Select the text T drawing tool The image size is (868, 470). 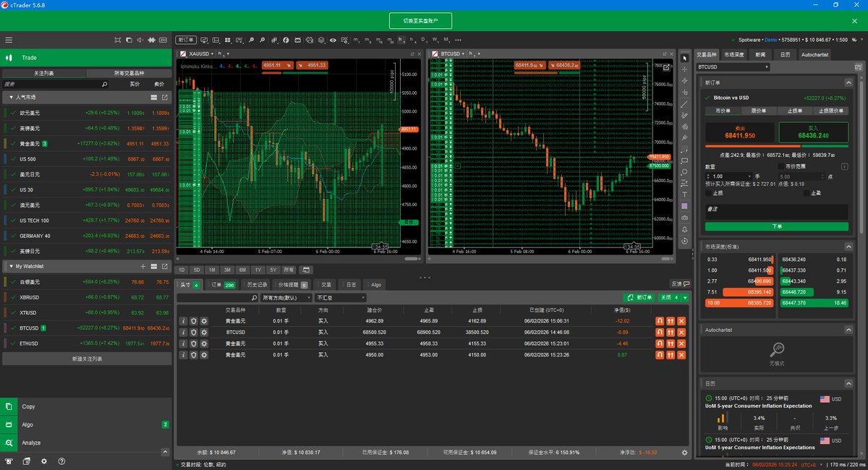pyautogui.click(x=684, y=195)
